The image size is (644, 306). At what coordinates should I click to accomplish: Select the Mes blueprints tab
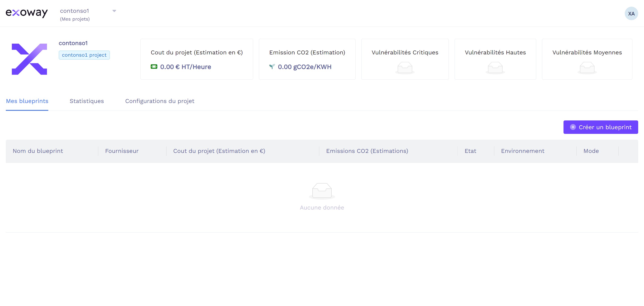pos(27,101)
